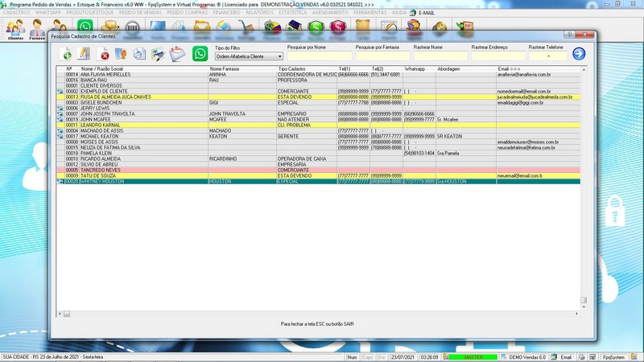Click the barcode icon in main toolbar
The width and height of the screenshot is (644, 362).
tap(132, 28)
